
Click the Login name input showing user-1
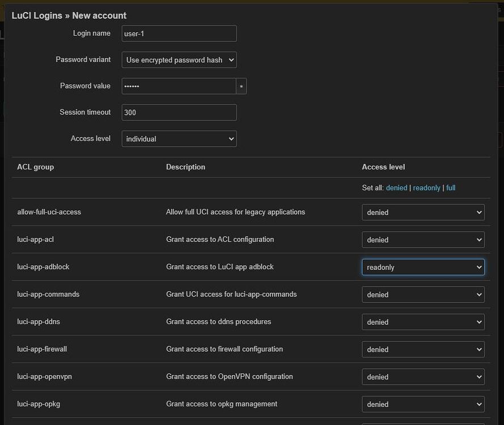[179, 33]
